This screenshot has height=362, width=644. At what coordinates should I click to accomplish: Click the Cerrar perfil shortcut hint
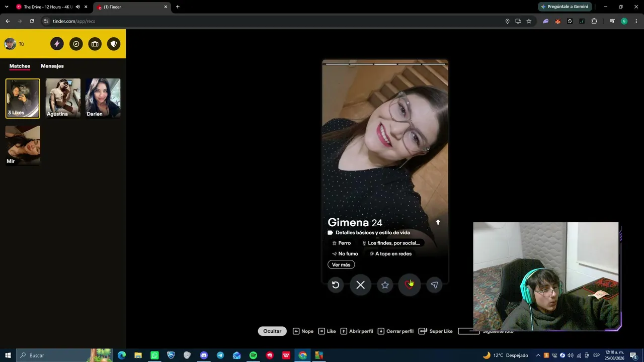click(395, 331)
